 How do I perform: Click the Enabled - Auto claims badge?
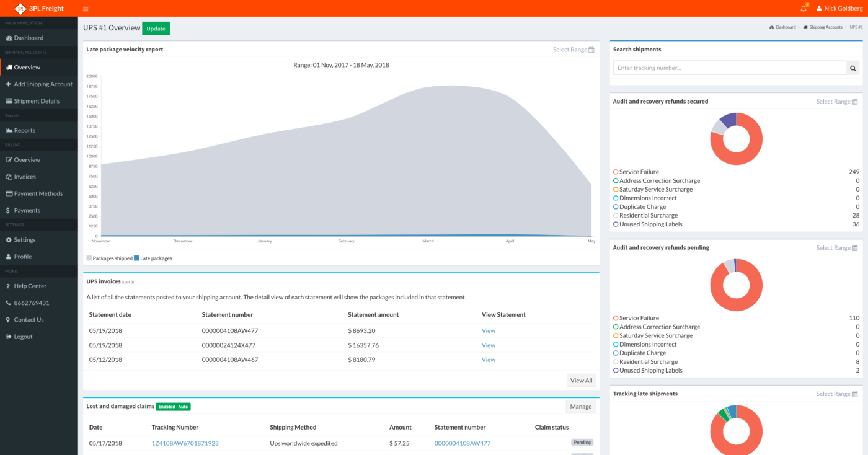[173, 407]
